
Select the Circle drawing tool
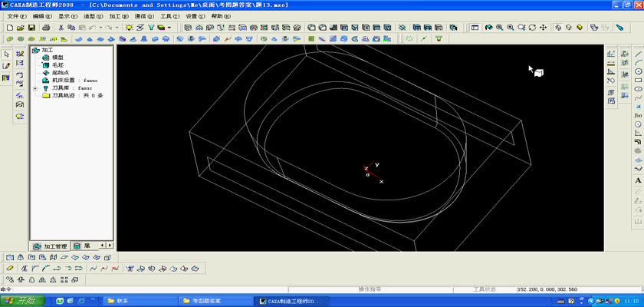tap(638, 71)
